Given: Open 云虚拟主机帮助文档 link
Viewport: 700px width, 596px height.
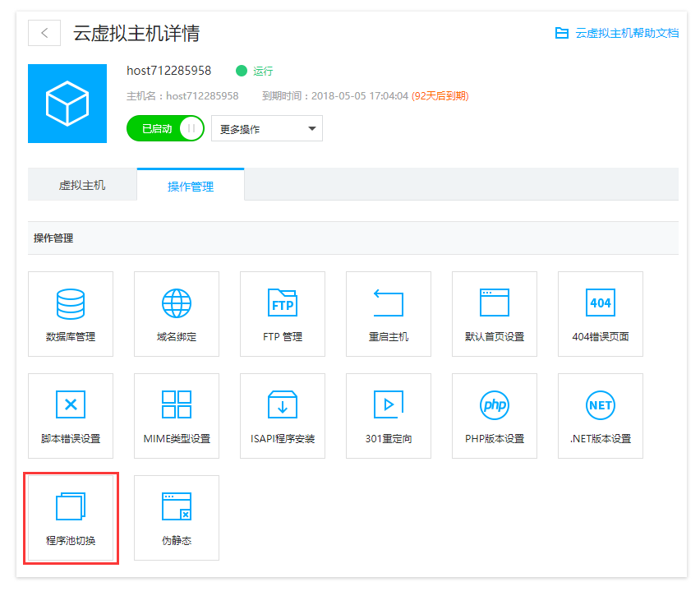Looking at the screenshot, I should tap(627, 33).
